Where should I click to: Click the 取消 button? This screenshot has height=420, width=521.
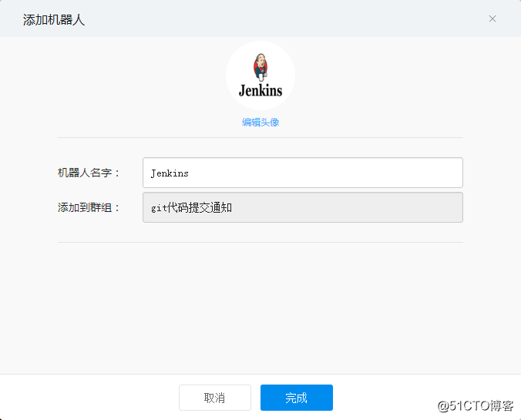click(215, 398)
